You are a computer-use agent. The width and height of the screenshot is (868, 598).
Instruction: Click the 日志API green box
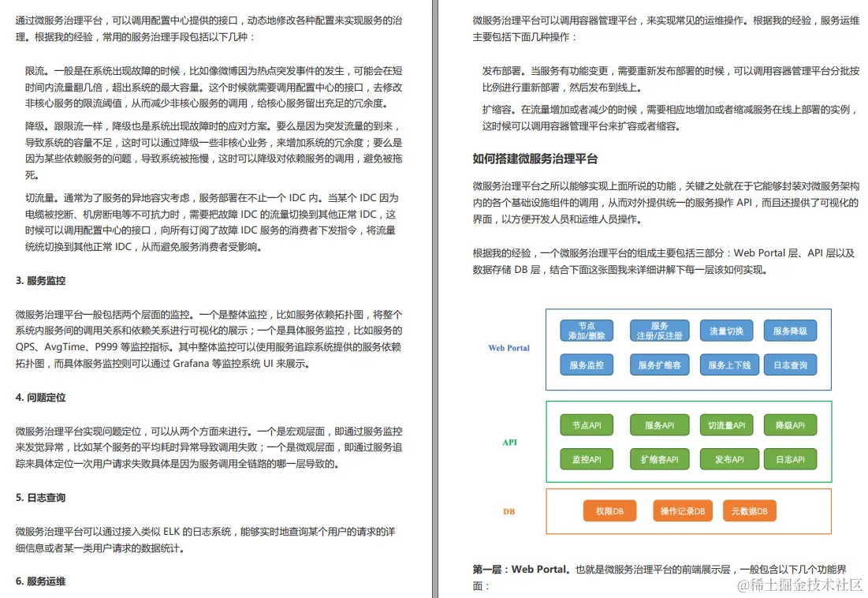(790, 459)
